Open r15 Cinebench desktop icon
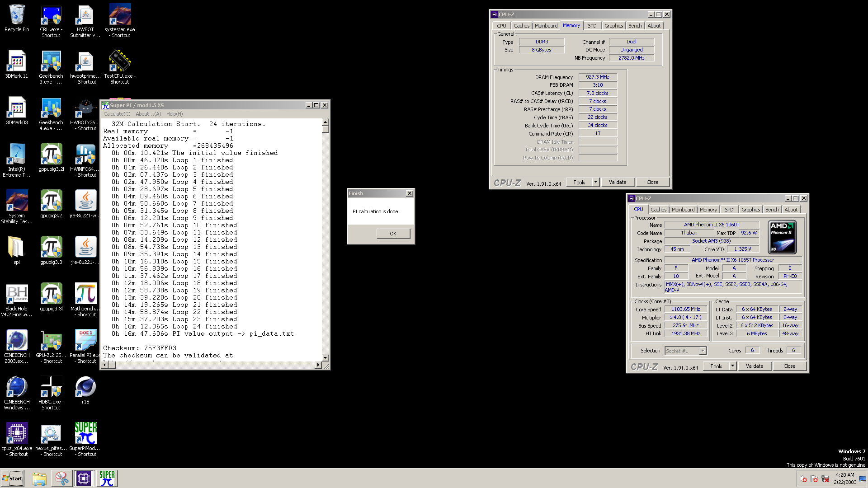The image size is (868, 488). click(85, 390)
